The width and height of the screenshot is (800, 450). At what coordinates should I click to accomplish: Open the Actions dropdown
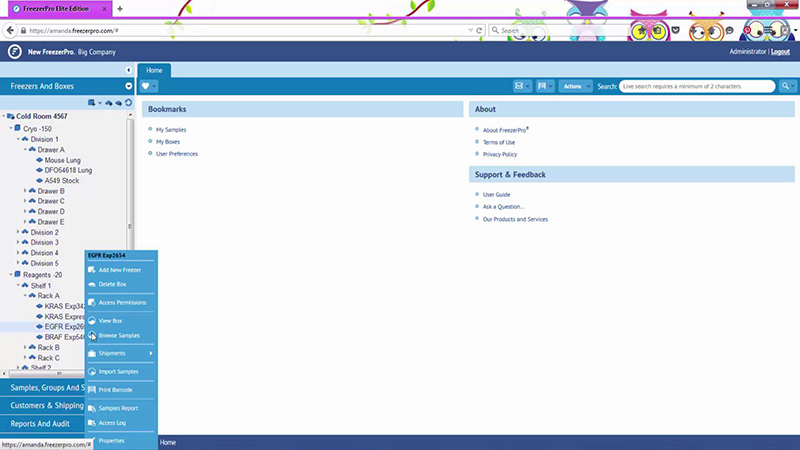click(575, 86)
